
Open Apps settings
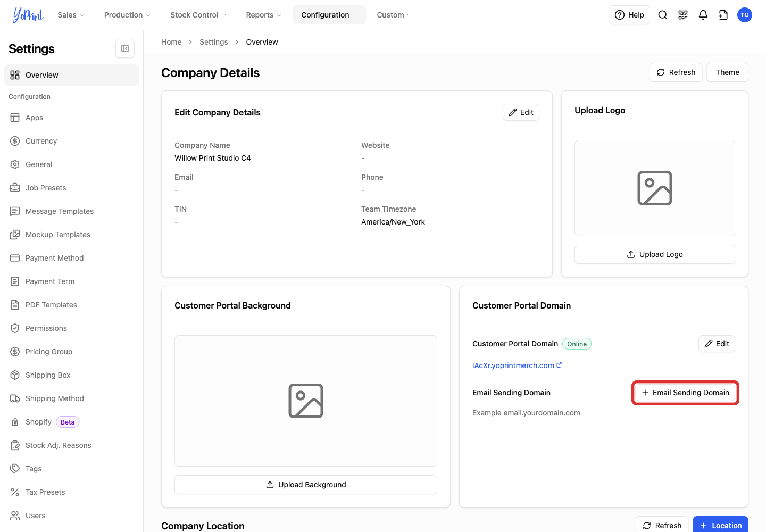pos(71,118)
